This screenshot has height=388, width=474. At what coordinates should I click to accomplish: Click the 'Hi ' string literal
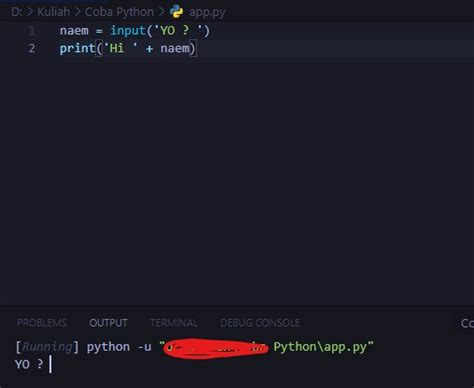(x=120, y=48)
